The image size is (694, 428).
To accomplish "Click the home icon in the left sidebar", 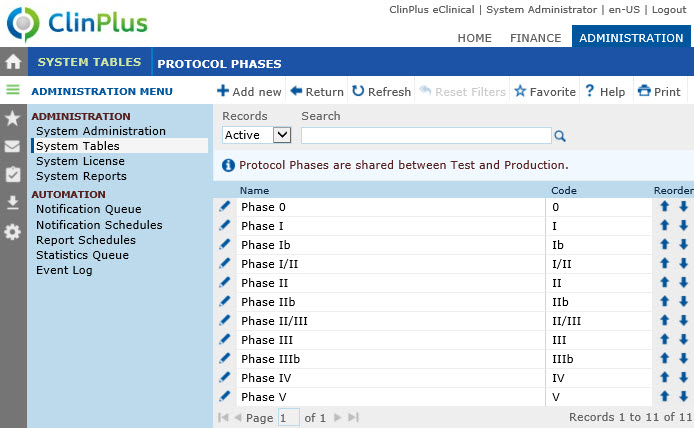I will 13,62.
